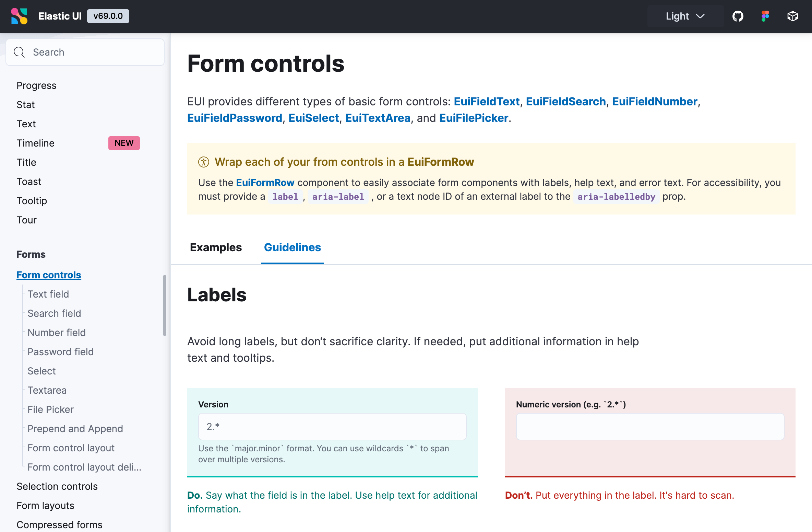Open Text in the sidebar
The width and height of the screenshot is (812, 532).
pos(26,124)
